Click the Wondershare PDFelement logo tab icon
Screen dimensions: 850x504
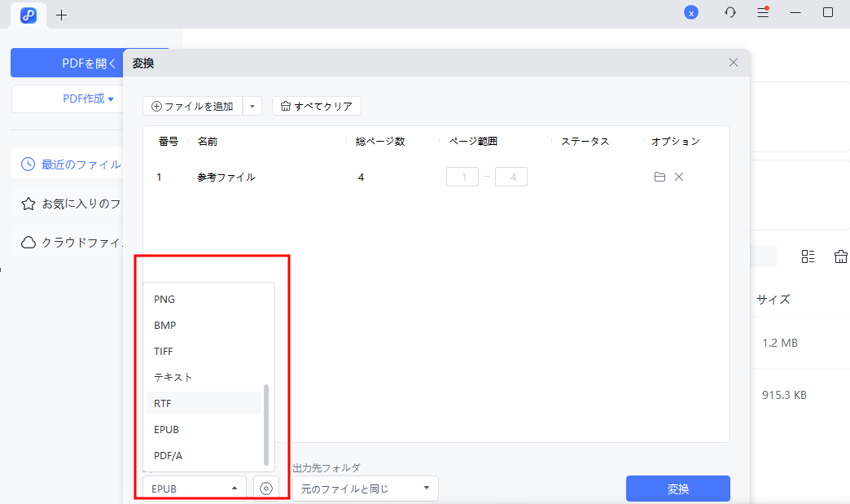point(28,15)
